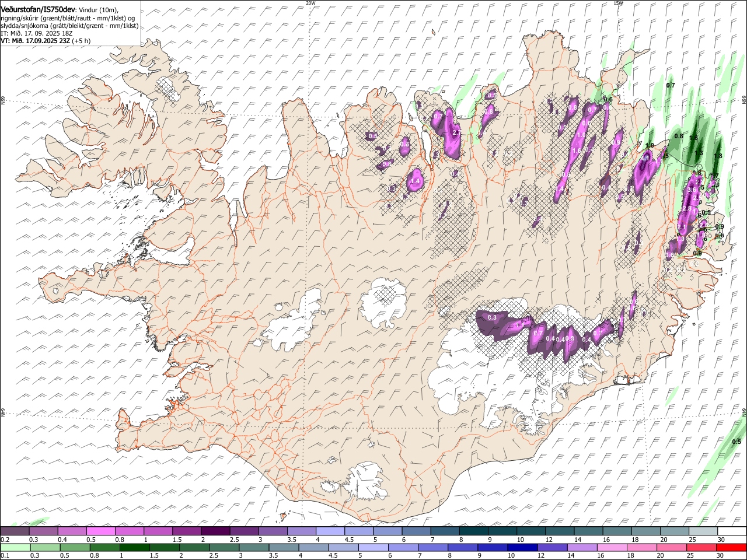The height and width of the screenshot is (560, 747).
Task: Click the '0.5' value over the southeast sea
Action: (x=736, y=442)
